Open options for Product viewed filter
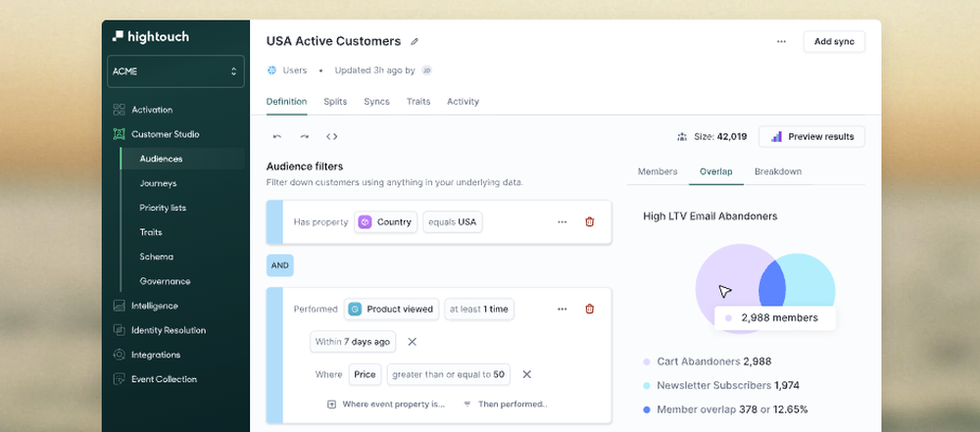Image resolution: width=980 pixels, height=432 pixels. click(562, 309)
